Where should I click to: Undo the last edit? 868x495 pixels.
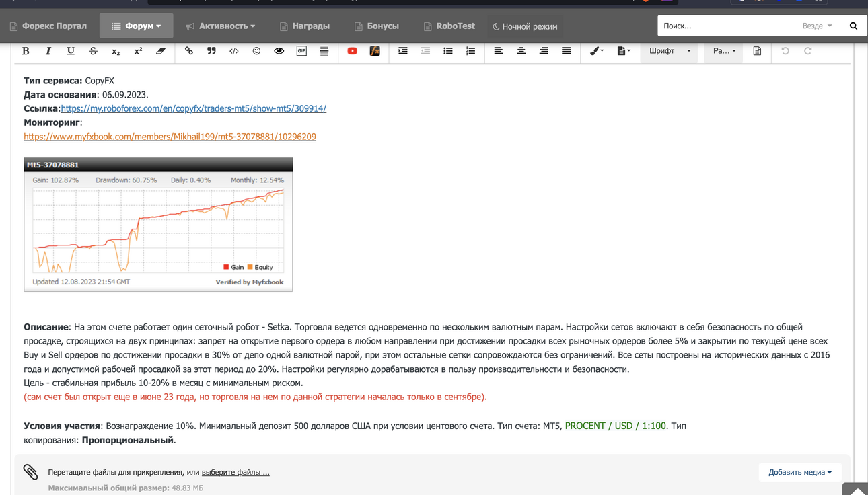(x=785, y=51)
